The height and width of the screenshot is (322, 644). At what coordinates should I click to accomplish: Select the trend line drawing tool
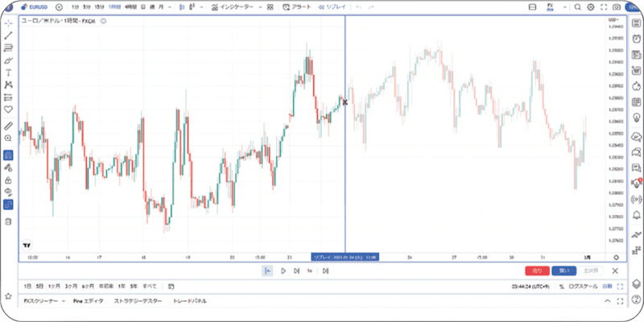pyautogui.click(x=8, y=35)
